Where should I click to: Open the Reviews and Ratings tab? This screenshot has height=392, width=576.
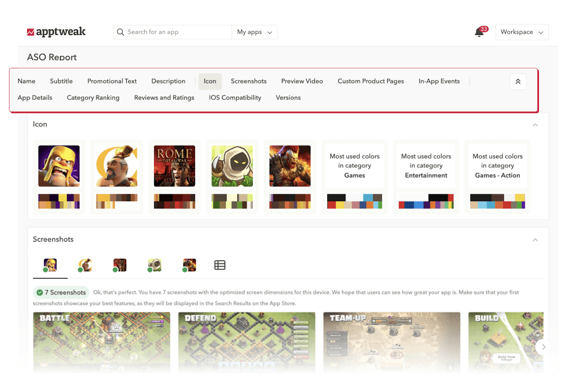pos(164,98)
